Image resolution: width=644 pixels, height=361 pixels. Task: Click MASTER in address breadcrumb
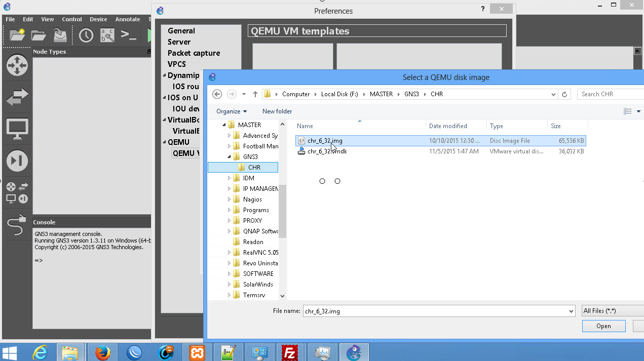pyautogui.click(x=381, y=94)
